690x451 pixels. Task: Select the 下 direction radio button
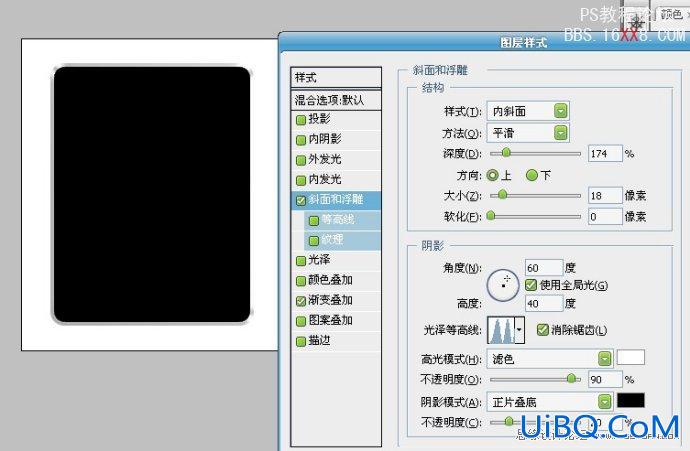pyautogui.click(x=532, y=176)
